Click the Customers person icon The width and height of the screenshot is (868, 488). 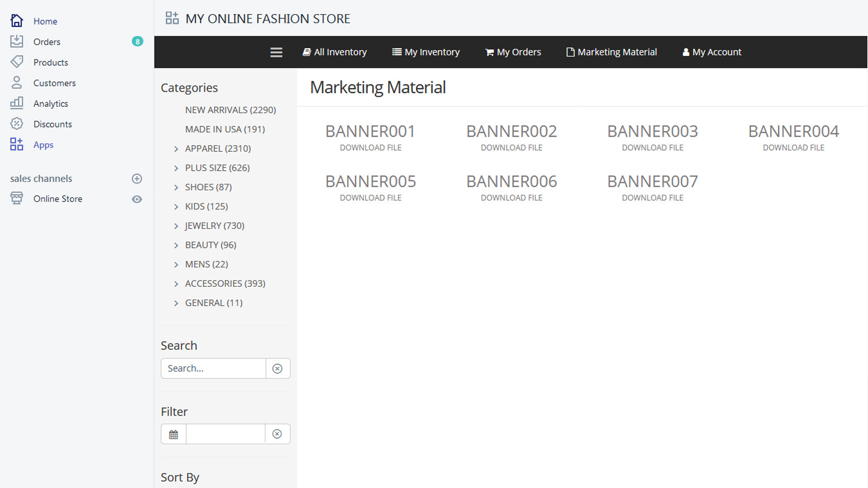[x=17, y=82]
